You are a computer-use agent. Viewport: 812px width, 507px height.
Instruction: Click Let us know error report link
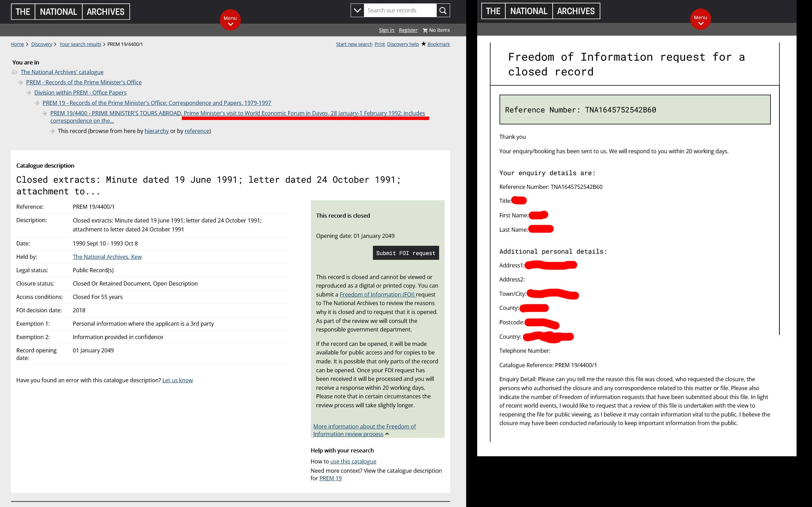click(x=177, y=380)
